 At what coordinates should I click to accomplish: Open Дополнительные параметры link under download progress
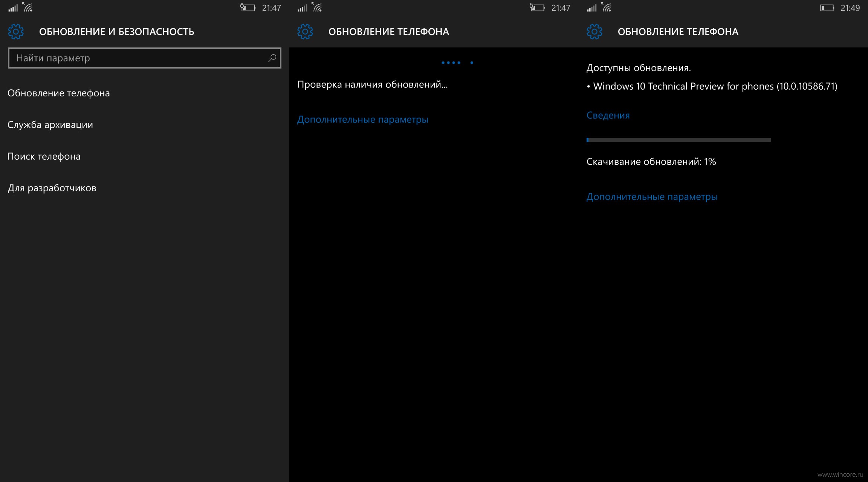[x=652, y=197]
